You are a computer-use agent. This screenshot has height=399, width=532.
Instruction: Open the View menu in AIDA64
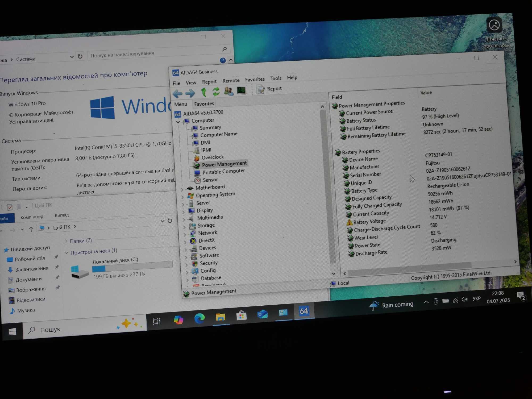[x=191, y=83]
